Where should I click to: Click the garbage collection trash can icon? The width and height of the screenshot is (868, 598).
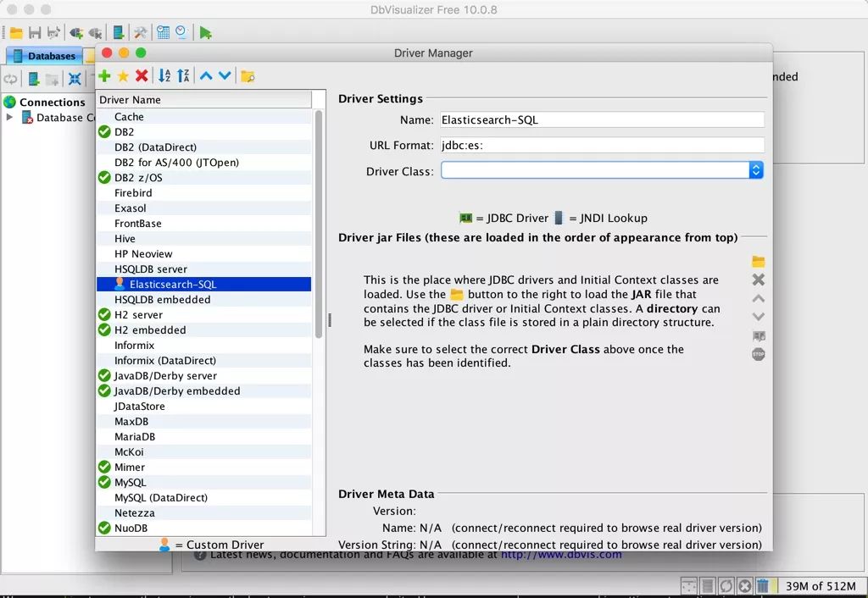[763, 585]
